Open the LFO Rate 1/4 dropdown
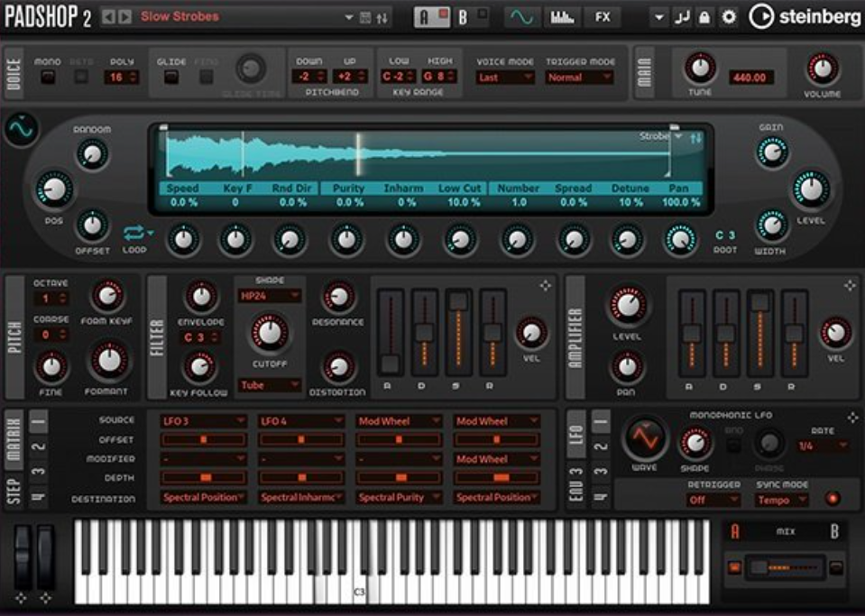 click(822, 446)
